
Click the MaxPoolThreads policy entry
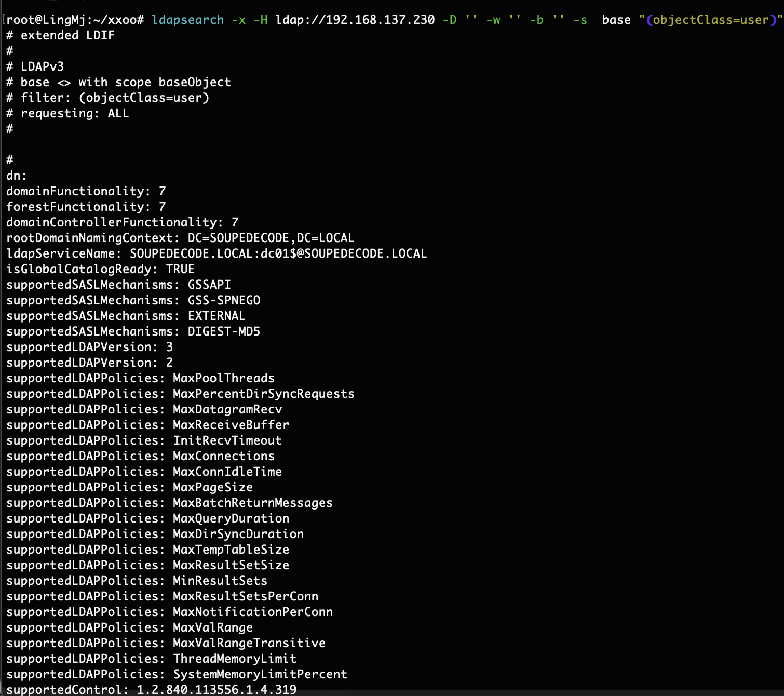click(223, 378)
